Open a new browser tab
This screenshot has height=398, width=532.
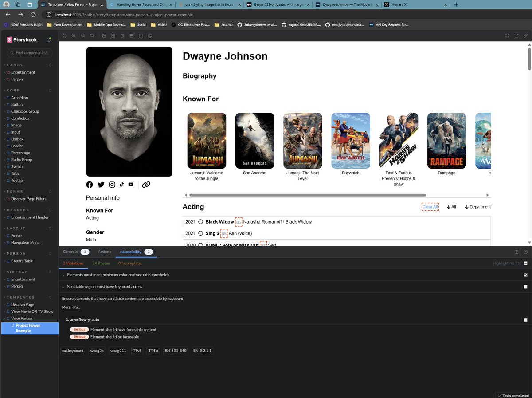[x=456, y=4]
